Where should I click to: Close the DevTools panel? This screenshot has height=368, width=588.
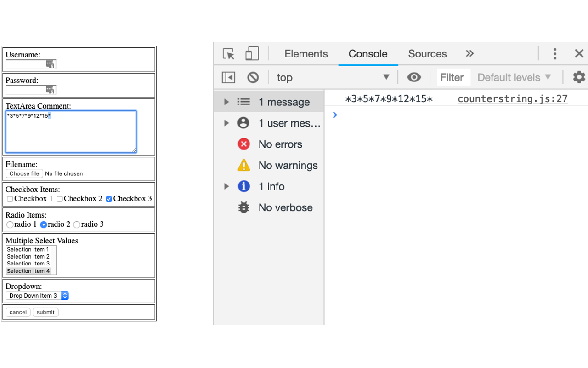(579, 54)
